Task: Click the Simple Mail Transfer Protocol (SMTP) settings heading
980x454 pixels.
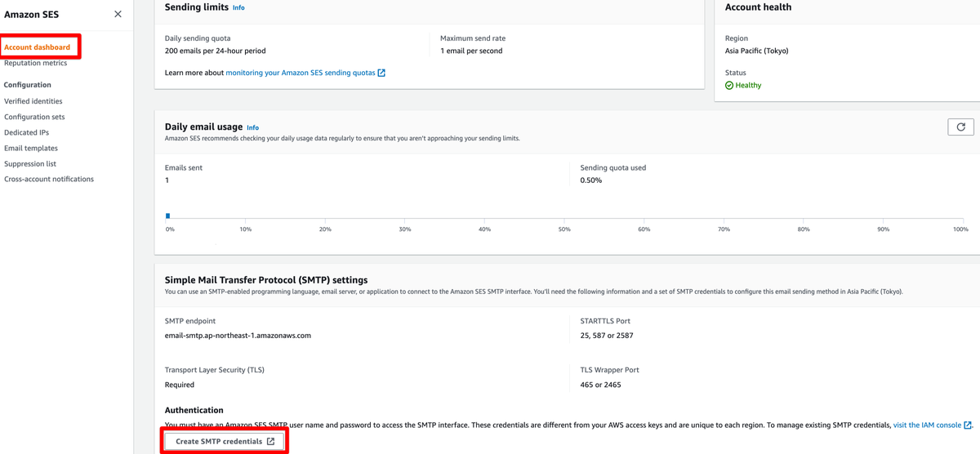Action: click(266, 280)
